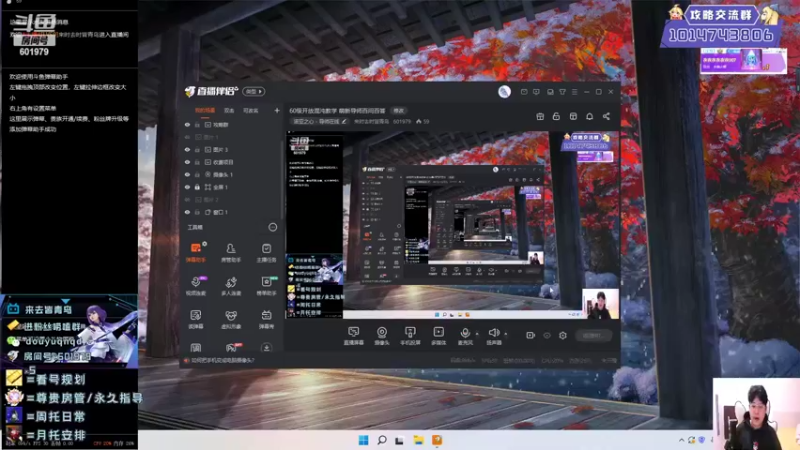Screen dimensions: 800x450
Task: Collapse the 工具箱 toolbox panel
Action: [x=272, y=227]
